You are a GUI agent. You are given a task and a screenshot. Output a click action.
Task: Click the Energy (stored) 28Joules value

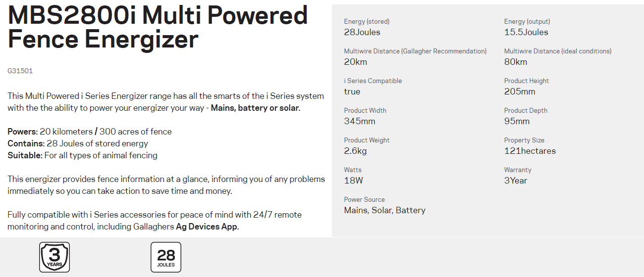click(x=362, y=32)
